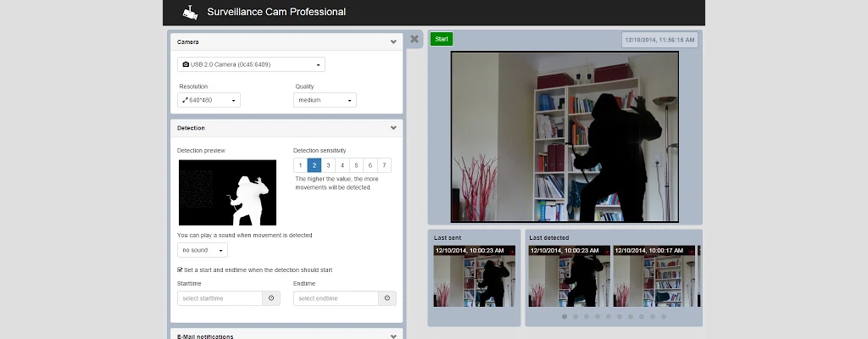Click the Camera section header title
Image resolution: width=868 pixels, height=339 pixels.
(x=187, y=42)
